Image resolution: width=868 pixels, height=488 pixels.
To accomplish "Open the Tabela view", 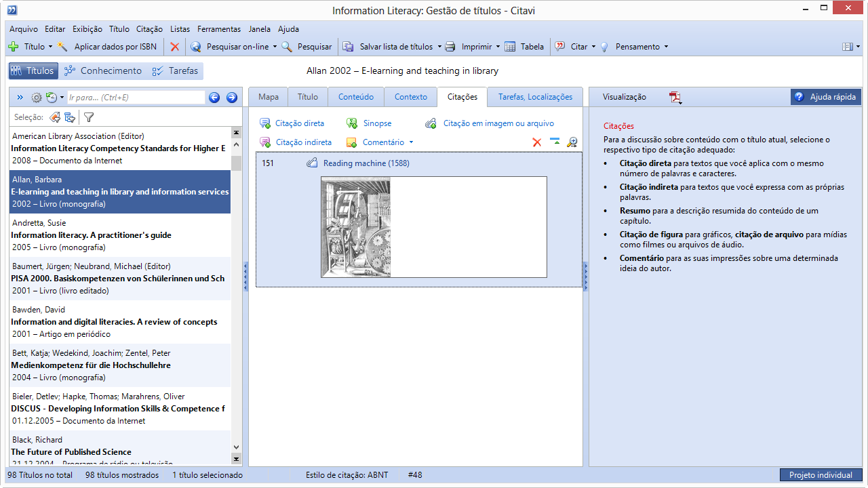I will [x=524, y=47].
